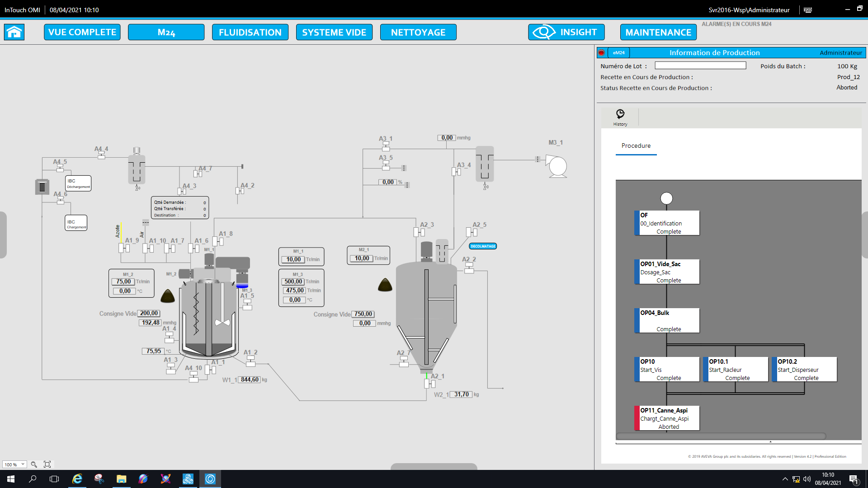The width and height of the screenshot is (868, 488).
Task: Toggle valve A4_6
Action: pyautogui.click(x=60, y=201)
